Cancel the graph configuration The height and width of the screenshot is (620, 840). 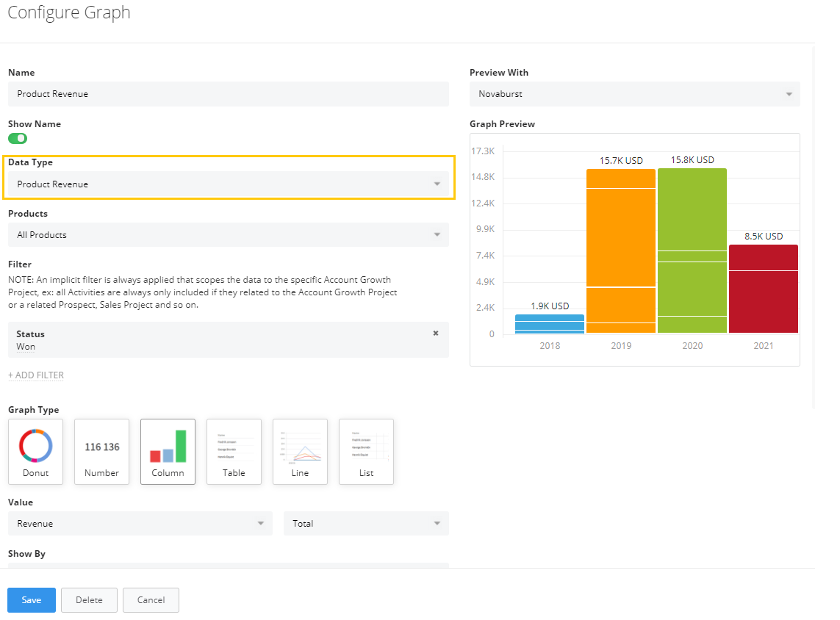point(151,599)
